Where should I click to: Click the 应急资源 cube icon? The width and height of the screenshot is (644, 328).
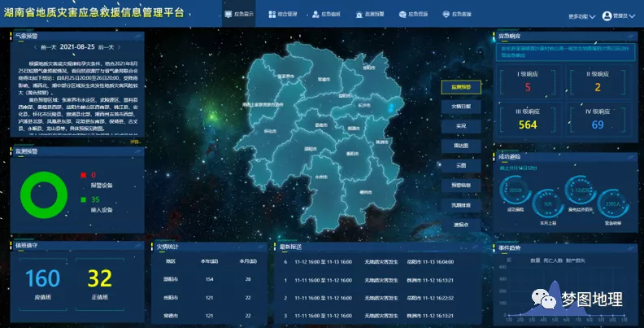(402, 15)
